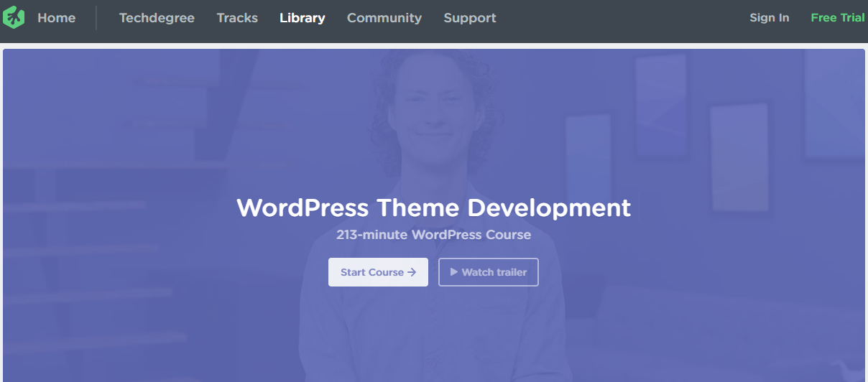
Task: Click the WordPress Theme Development heading
Action: 433,208
